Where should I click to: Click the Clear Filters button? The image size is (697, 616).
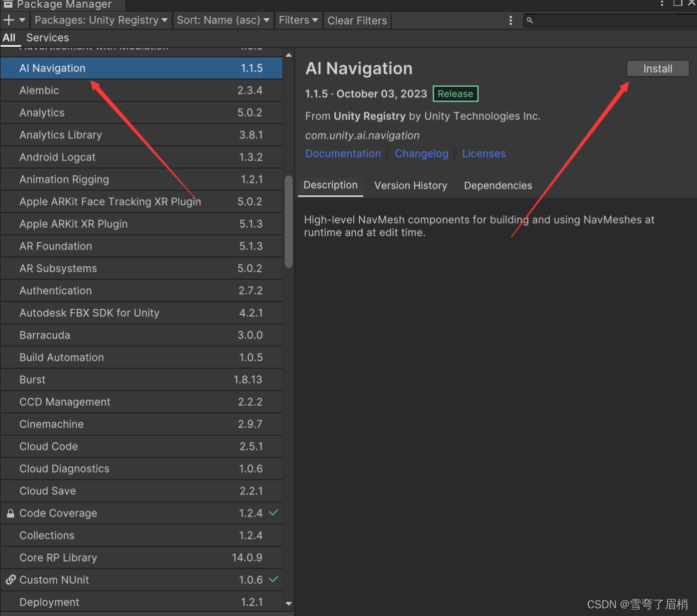(357, 21)
